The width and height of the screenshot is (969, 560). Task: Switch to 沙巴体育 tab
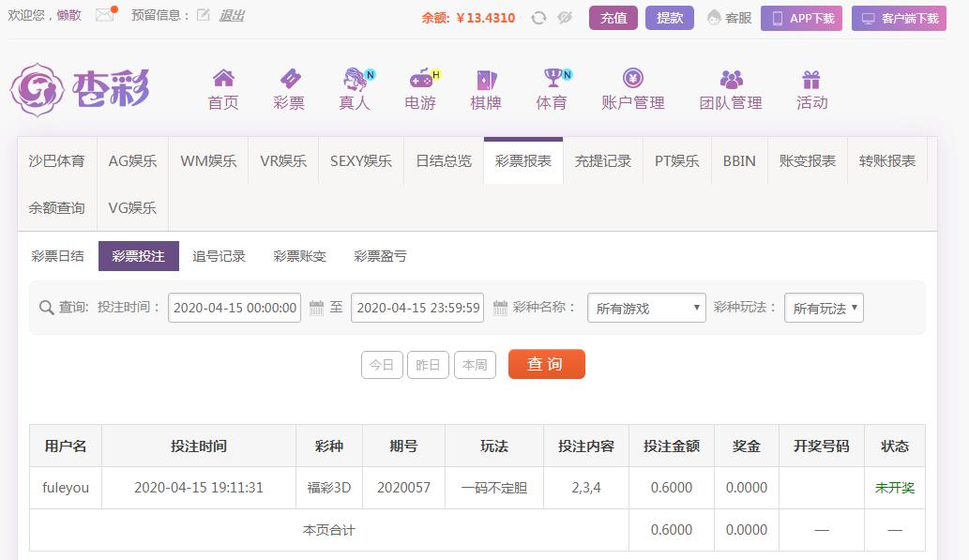coord(57,160)
